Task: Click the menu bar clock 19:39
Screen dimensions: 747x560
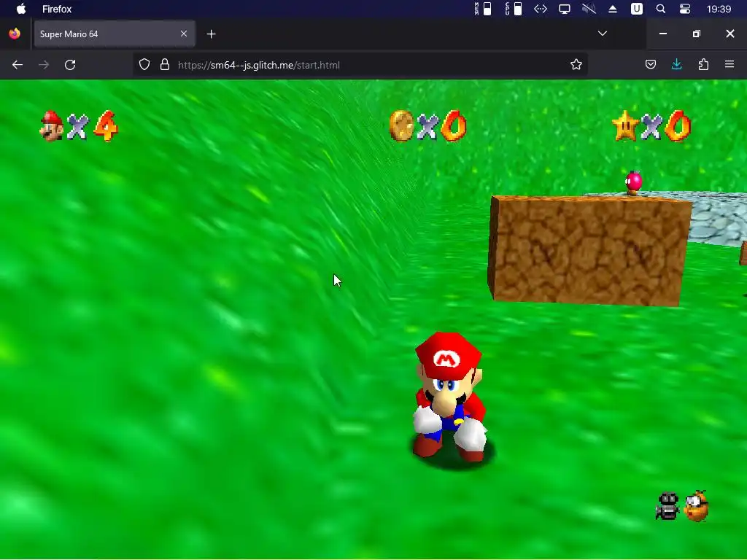Action: coord(719,9)
